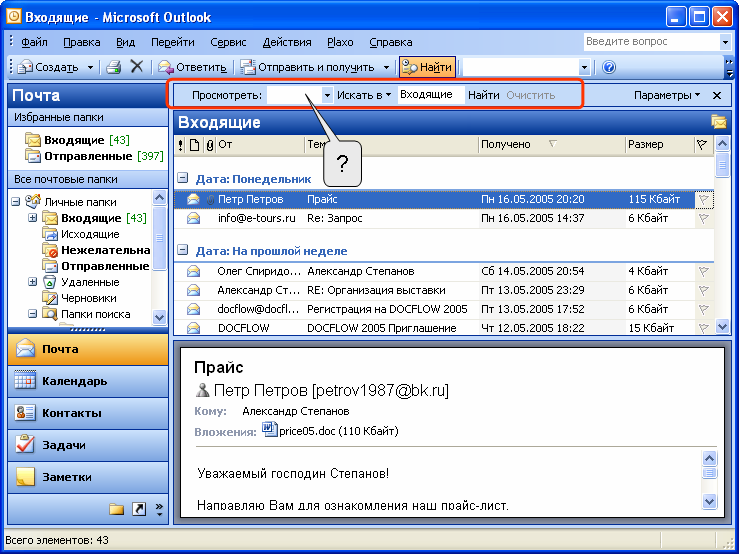This screenshot has width=739, height=554.
Task: Collapse the 'Дата: Понедельник' group
Action: point(182,178)
